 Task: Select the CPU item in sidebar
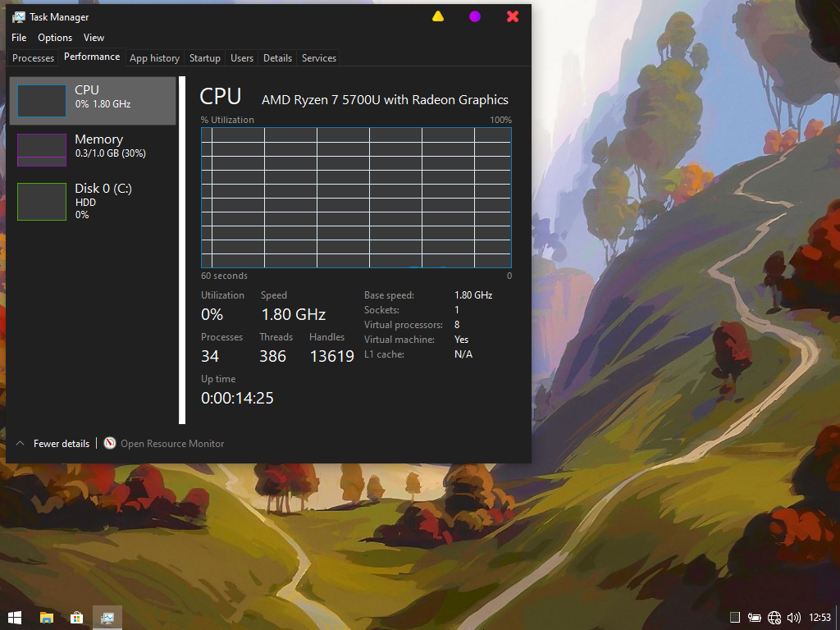click(93, 101)
